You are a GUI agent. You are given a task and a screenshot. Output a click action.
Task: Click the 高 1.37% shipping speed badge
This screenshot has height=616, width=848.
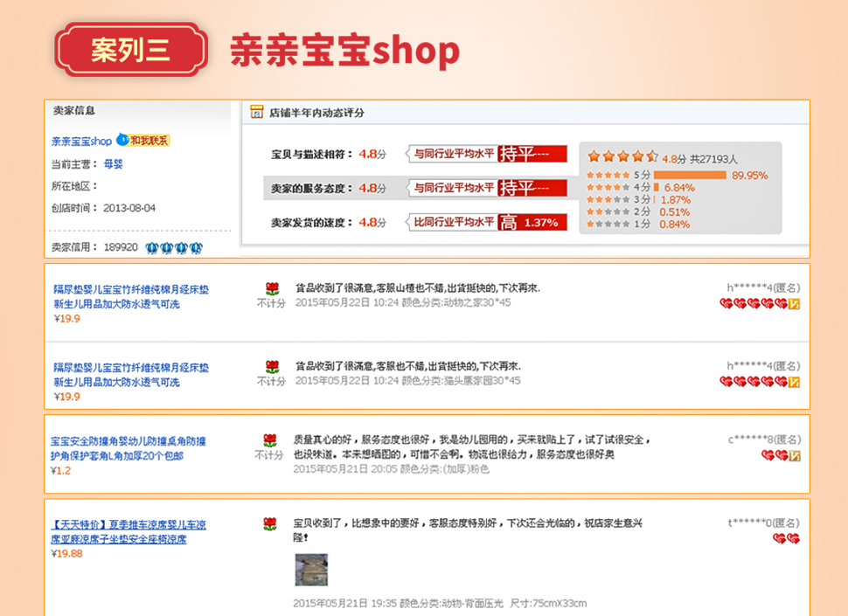click(x=532, y=222)
